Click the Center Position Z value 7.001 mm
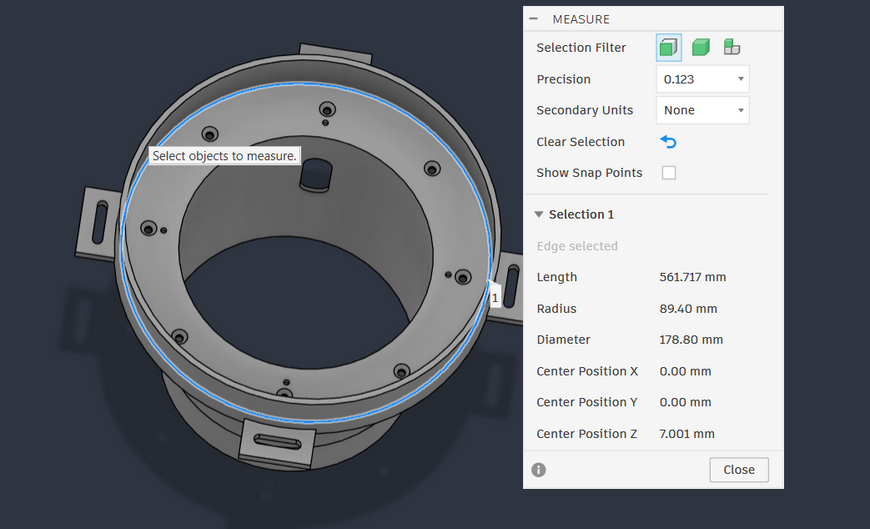 click(687, 434)
